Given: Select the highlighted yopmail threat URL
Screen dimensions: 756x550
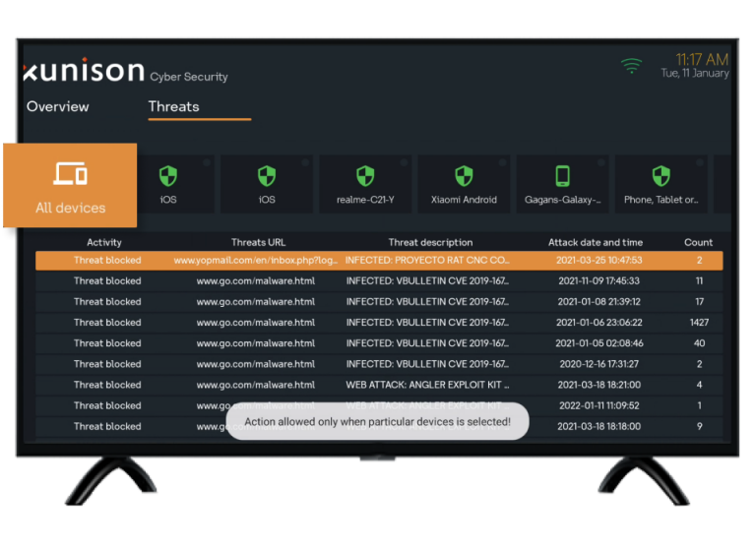Looking at the screenshot, I should [x=256, y=261].
